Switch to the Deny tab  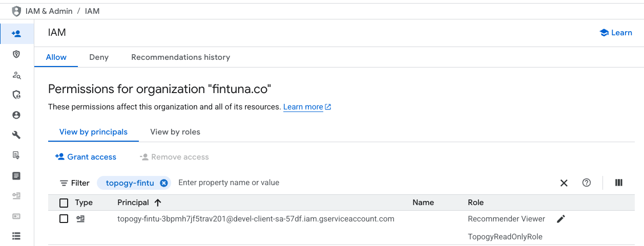pyautogui.click(x=99, y=57)
